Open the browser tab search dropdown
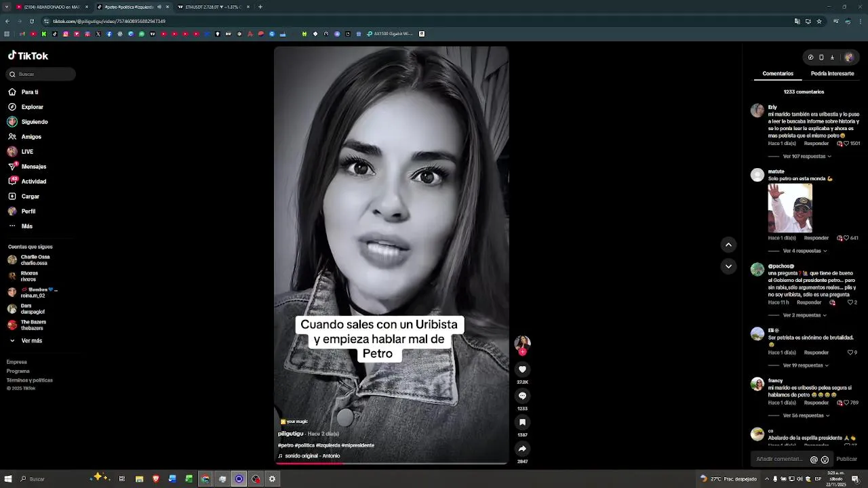Viewport: 868px width, 488px height. (7, 7)
